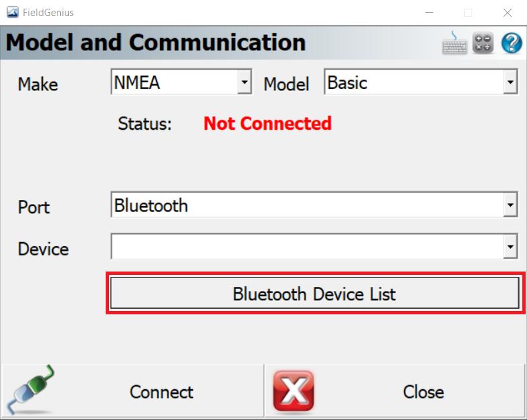Image resolution: width=527 pixels, height=420 pixels.
Task: Click the FieldGenius app icon in title bar
Action: [13, 13]
